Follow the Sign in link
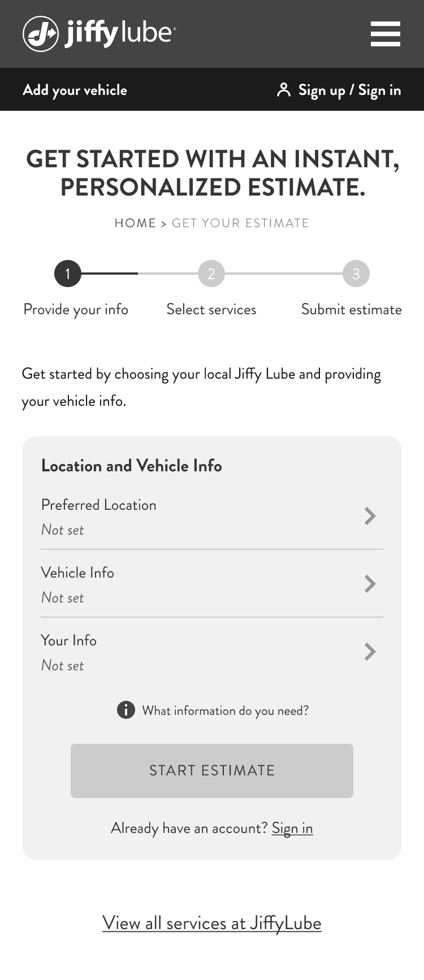This screenshot has height=980, width=424. pyautogui.click(x=292, y=828)
